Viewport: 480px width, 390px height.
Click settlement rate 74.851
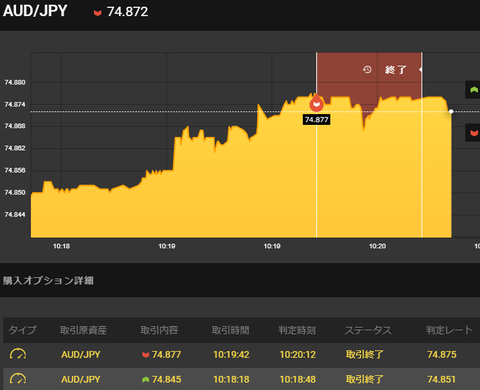click(x=442, y=379)
